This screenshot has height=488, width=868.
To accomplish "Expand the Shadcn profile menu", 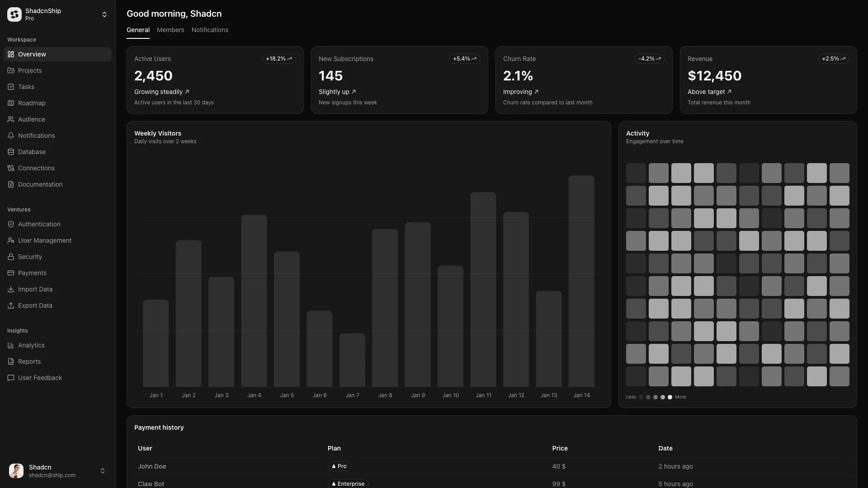I will 103,470.
